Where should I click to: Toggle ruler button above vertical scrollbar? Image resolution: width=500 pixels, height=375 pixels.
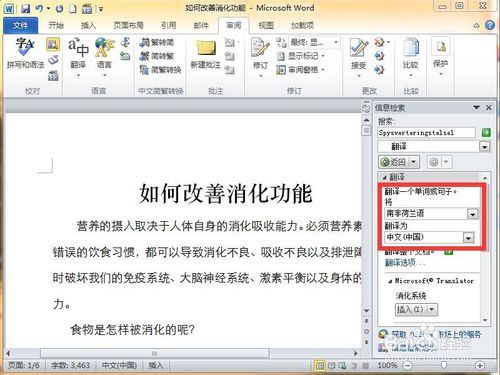[366, 108]
